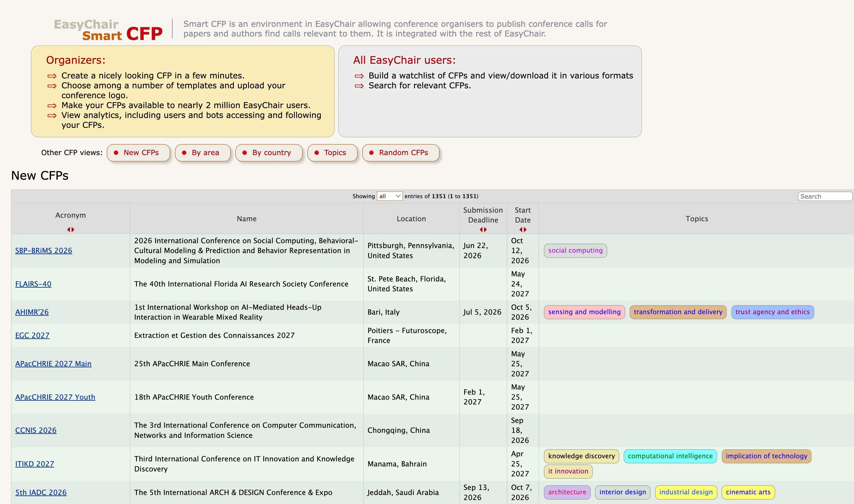Switch to the By country view
This screenshot has height=504, width=854.
click(x=269, y=152)
